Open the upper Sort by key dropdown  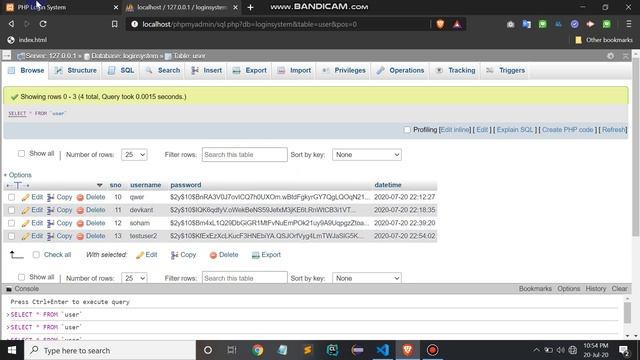click(367, 155)
